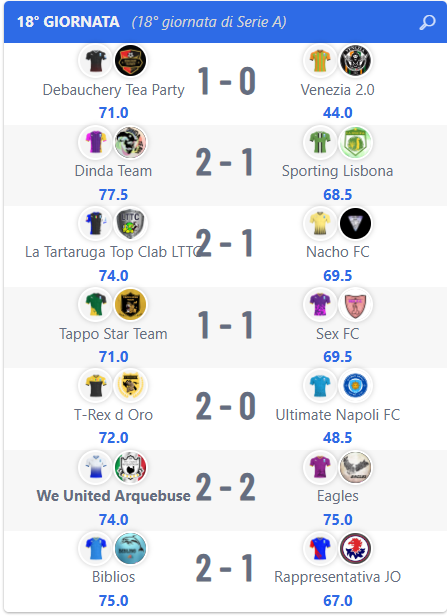Open Eagles team name link
This screenshot has height=616, width=447.
tap(338, 496)
